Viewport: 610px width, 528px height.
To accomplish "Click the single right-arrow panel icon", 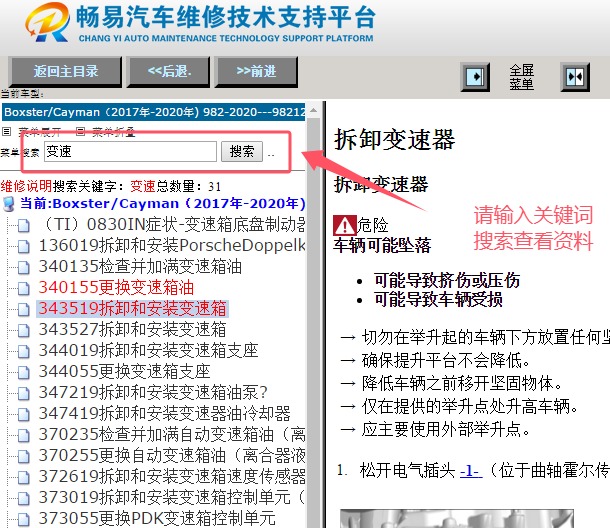I will pyautogui.click(x=475, y=77).
